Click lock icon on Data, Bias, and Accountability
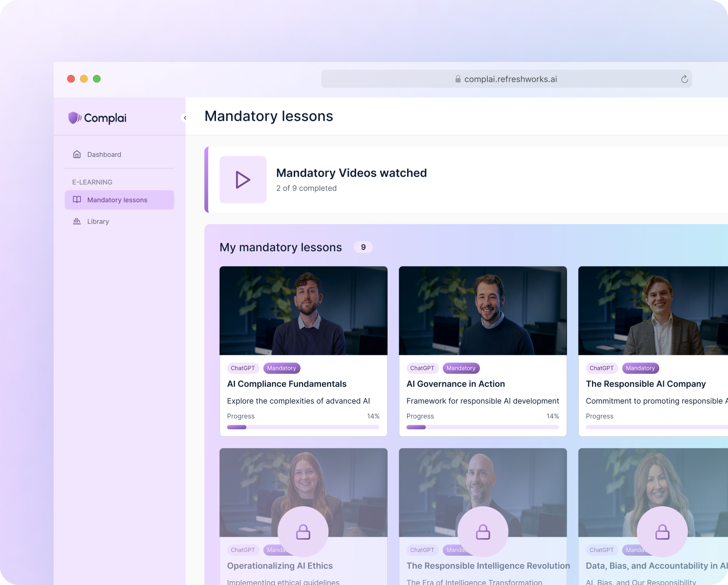Image resolution: width=728 pixels, height=585 pixels. 662,532
